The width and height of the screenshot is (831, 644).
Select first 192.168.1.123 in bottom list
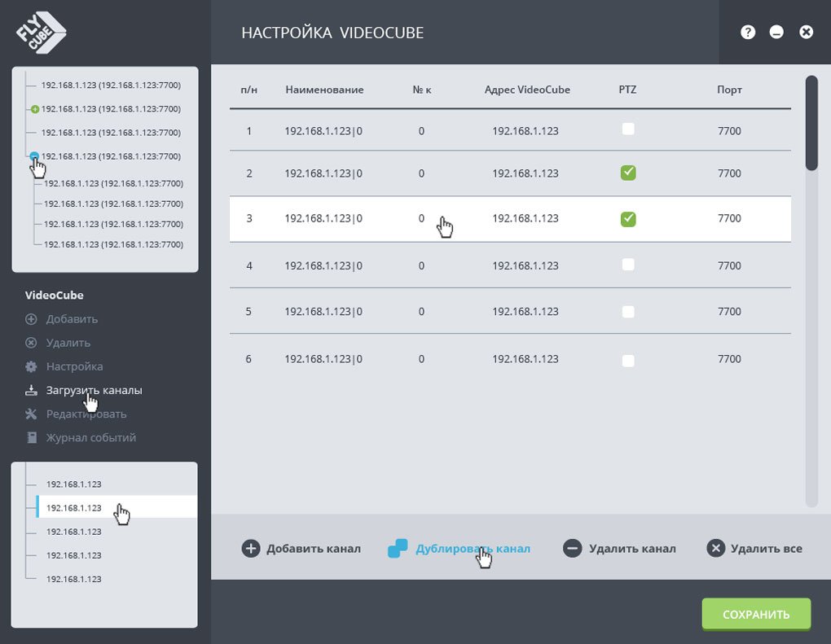pos(73,484)
